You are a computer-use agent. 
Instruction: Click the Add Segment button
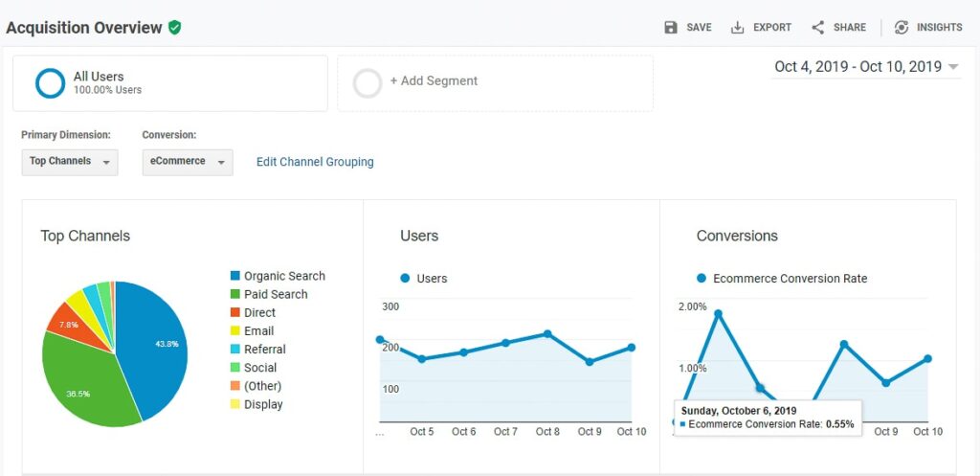[x=434, y=81]
